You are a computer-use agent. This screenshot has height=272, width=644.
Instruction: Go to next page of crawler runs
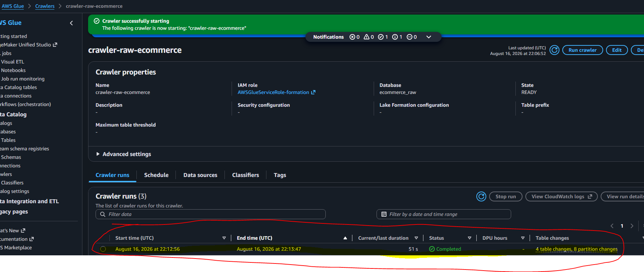[x=632, y=226]
